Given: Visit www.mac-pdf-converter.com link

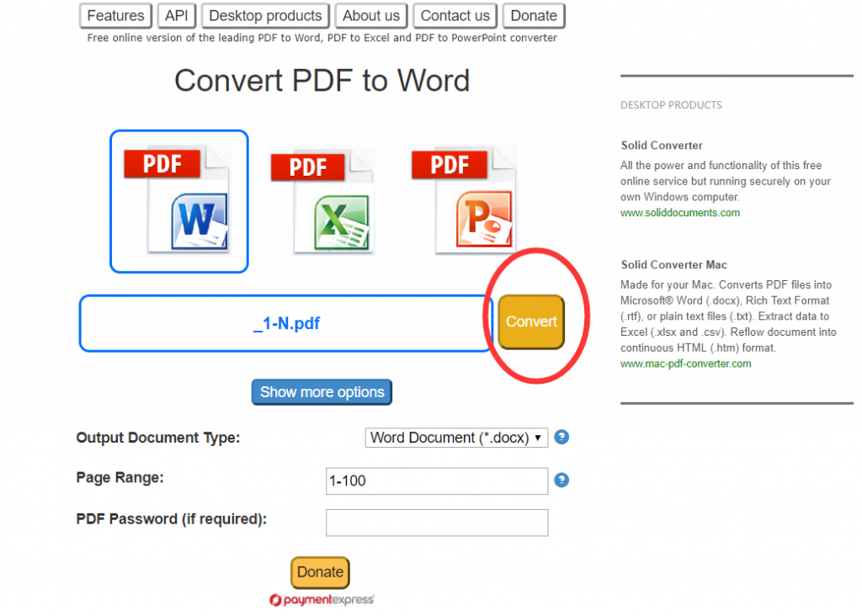Looking at the screenshot, I should (x=685, y=364).
